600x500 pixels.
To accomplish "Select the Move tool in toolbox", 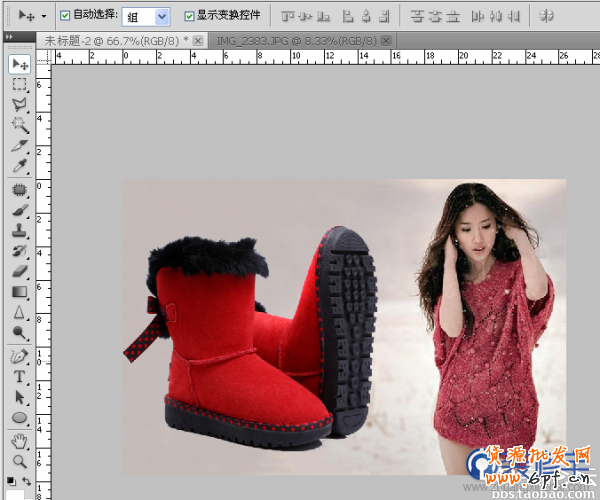I will pyautogui.click(x=19, y=64).
